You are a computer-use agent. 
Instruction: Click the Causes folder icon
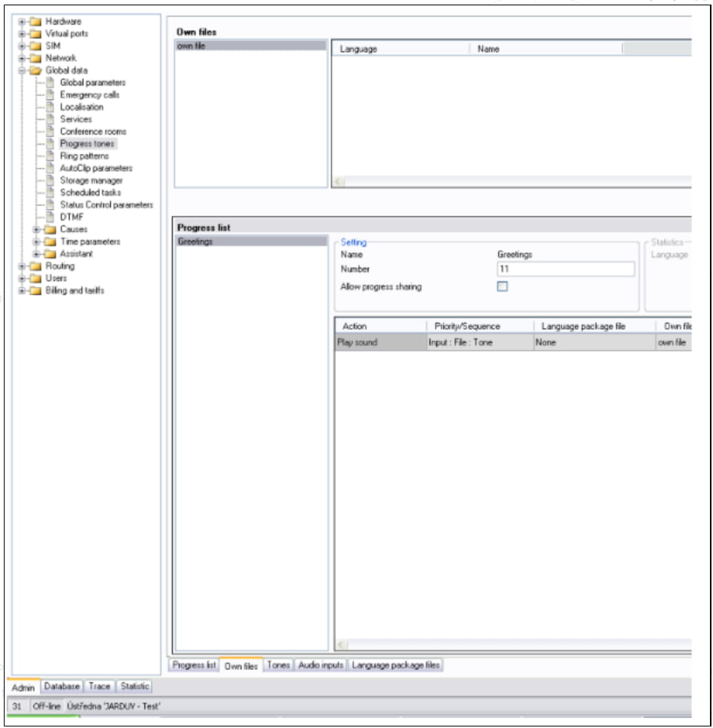(x=50, y=230)
